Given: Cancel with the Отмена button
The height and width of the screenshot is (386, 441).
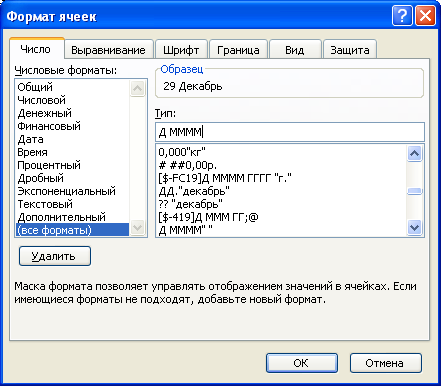Looking at the screenshot, I should click(x=386, y=363).
